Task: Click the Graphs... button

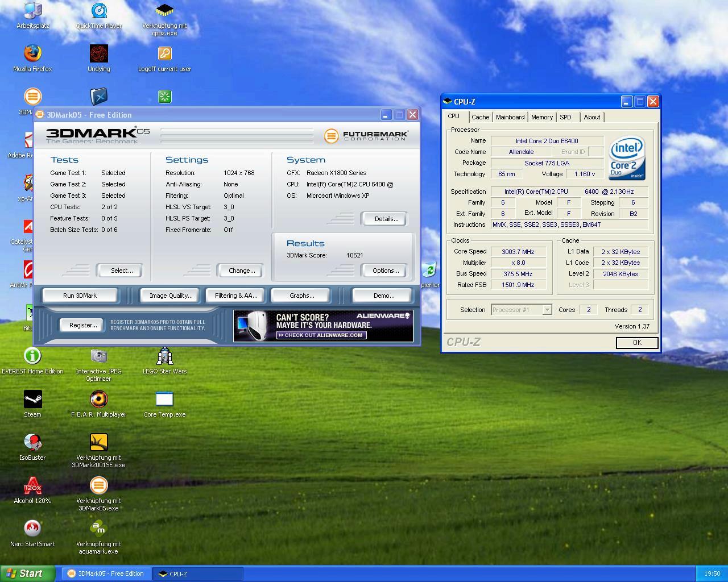Action: (301, 296)
